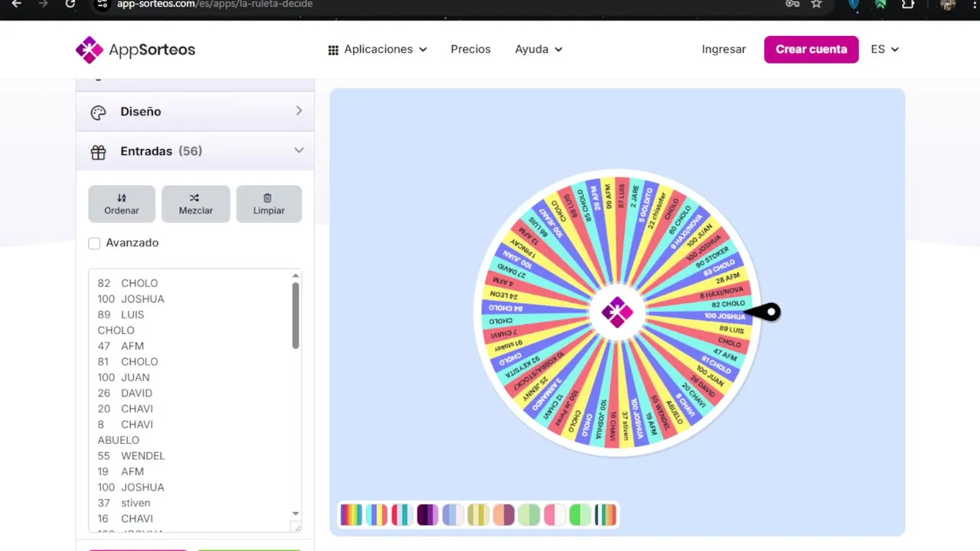980x551 pixels.
Task: Click the blue shield extension icon
Action: [854, 4]
